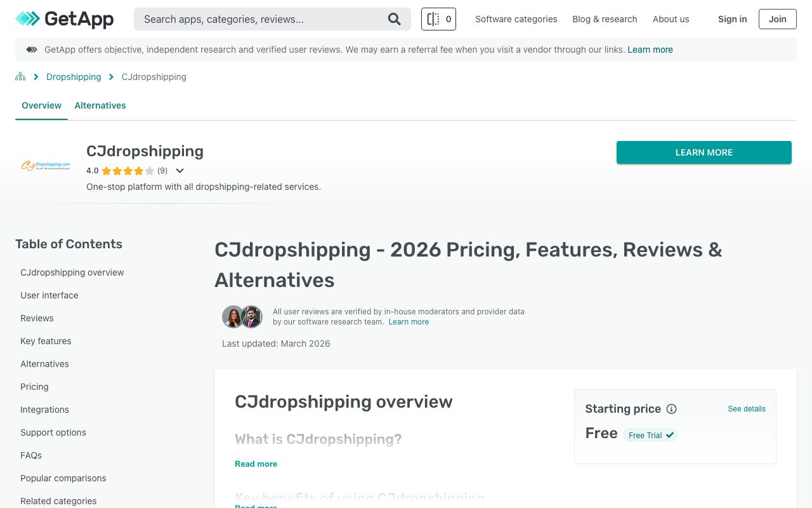
Task: Switch to the Alternatives tab
Action: [x=100, y=105]
